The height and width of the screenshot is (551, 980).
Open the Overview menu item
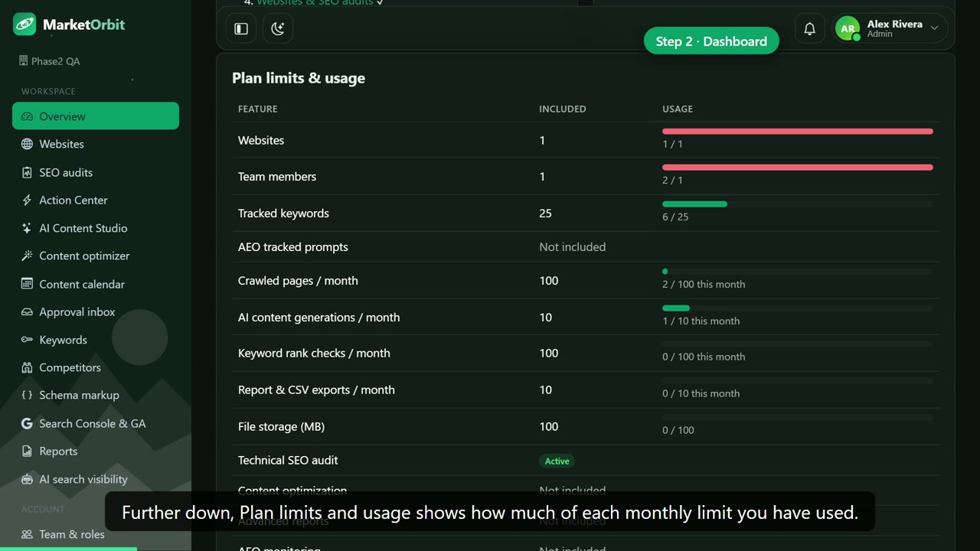tap(96, 116)
